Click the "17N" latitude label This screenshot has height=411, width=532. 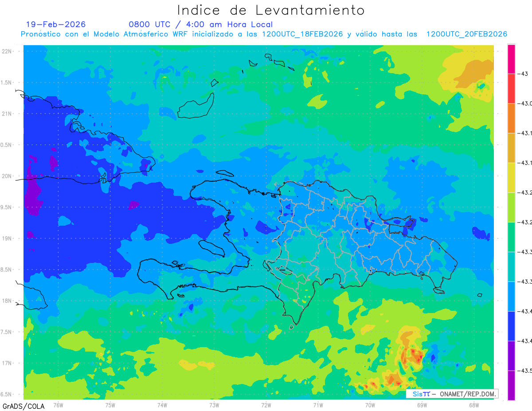7,363
